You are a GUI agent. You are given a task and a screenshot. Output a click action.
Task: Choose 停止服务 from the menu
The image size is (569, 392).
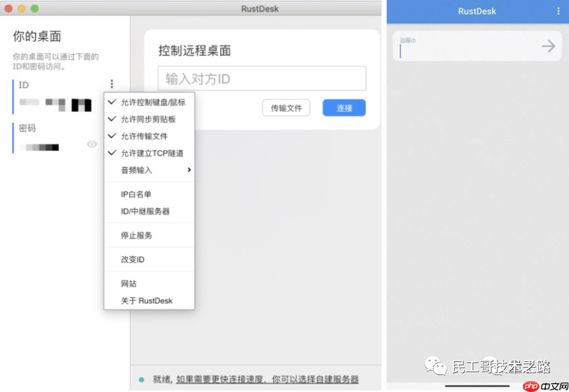pos(149,235)
